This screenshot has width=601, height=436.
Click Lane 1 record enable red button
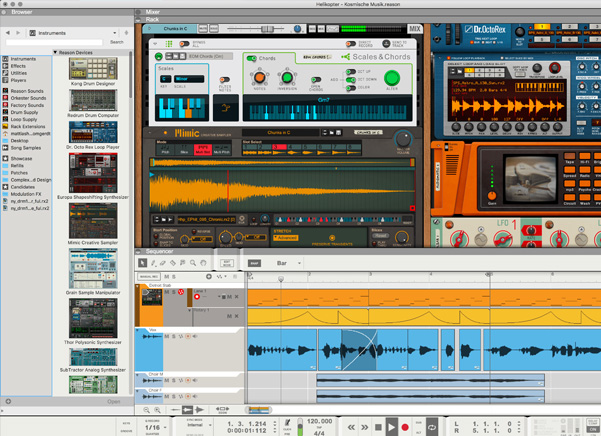pyautogui.click(x=197, y=297)
